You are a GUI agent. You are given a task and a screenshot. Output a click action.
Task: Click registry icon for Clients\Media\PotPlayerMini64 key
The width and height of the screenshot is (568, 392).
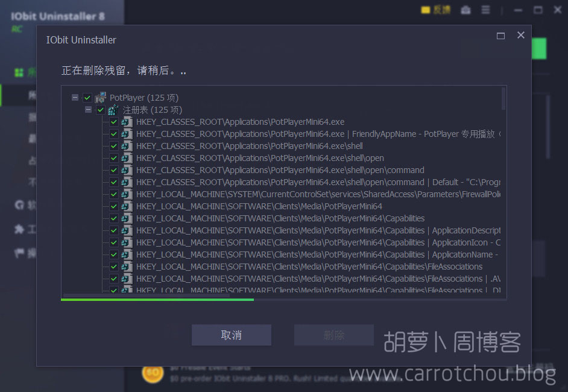(x=127, y=206)
